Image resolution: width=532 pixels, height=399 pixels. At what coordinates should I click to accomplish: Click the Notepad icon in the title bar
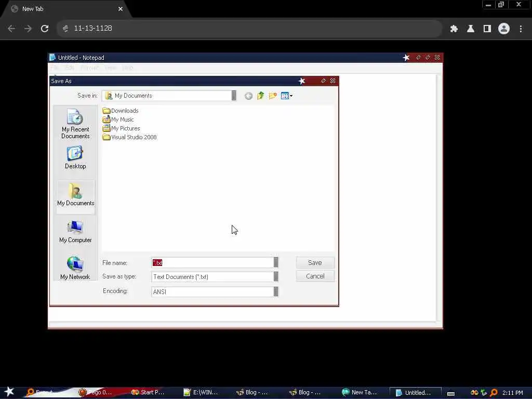[52, 57]
